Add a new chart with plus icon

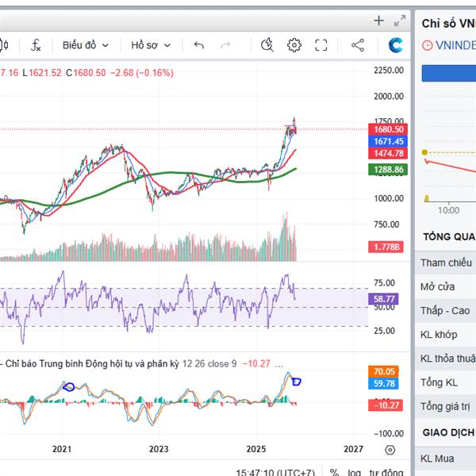(379, 21)
